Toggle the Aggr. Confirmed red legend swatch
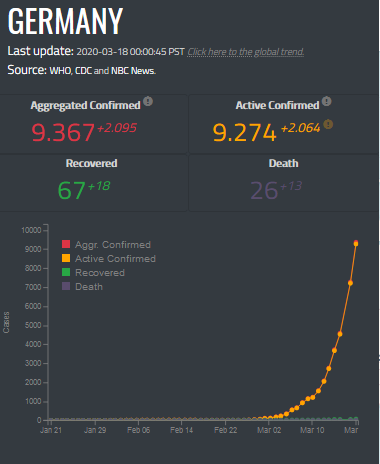 (66, 244)
